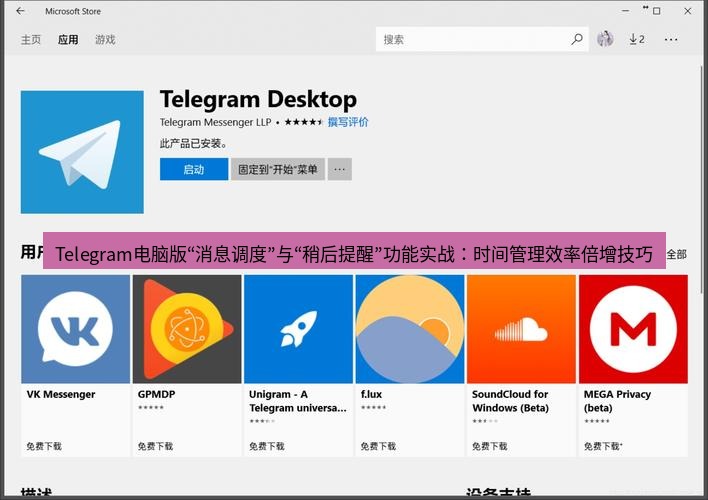The height and width of the screenshot is (500, 708).
Task: Click 固定到"开始"菜单 button
Action: click(x=278, y=169)
